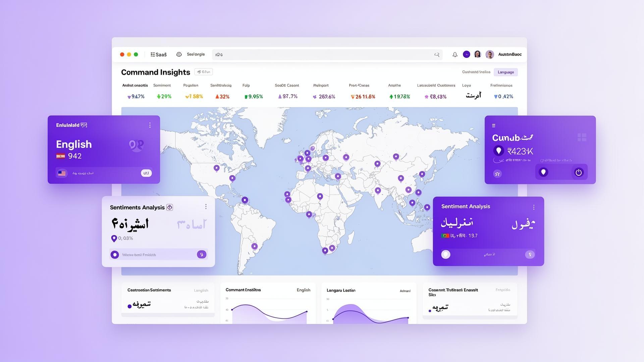
Task: Toggle the US flag option on the English card
Action: pos(62,173)
